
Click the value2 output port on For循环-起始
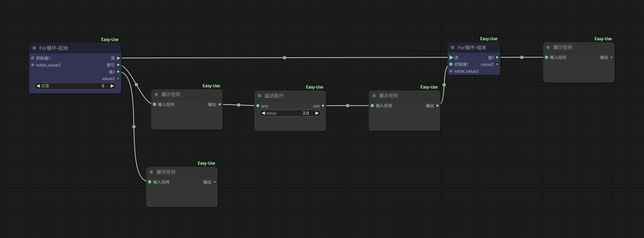tap(118, 79)
